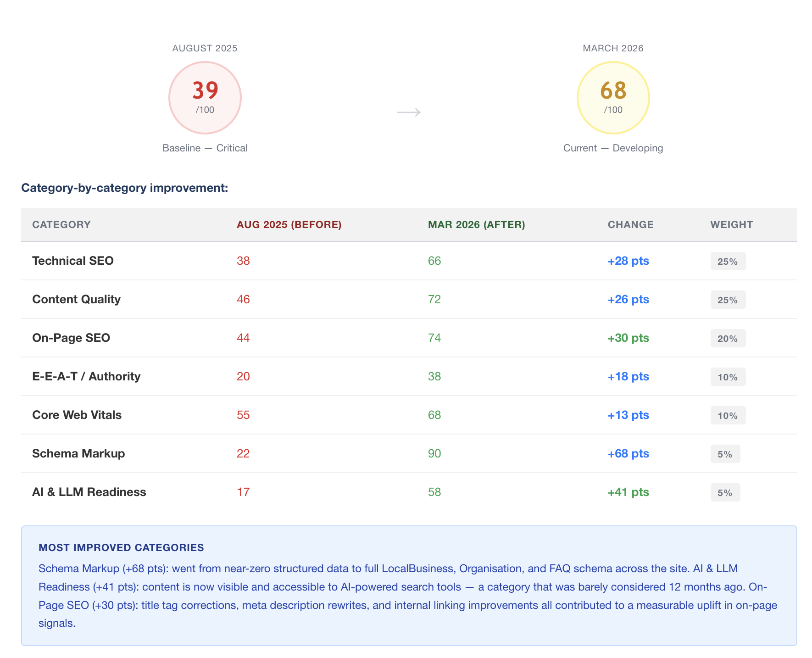Click the Change column header
Viewport: 812px width, 658px height.
630,224
